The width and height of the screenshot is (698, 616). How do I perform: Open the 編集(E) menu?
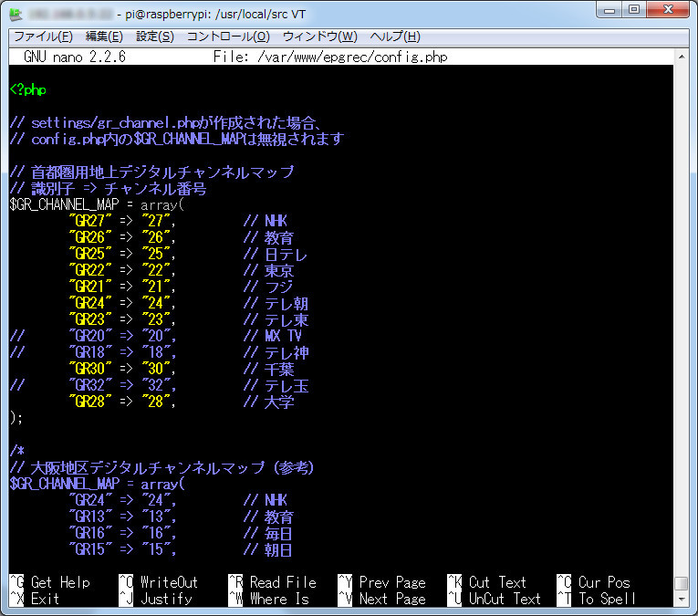104,37
